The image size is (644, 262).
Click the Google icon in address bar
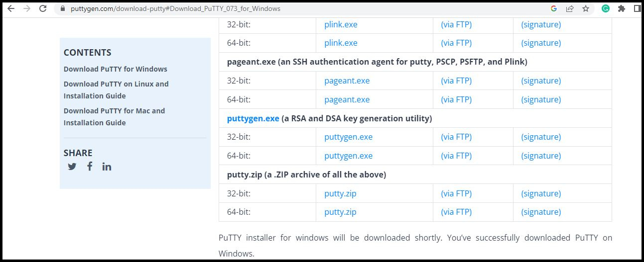coord(554,8)
